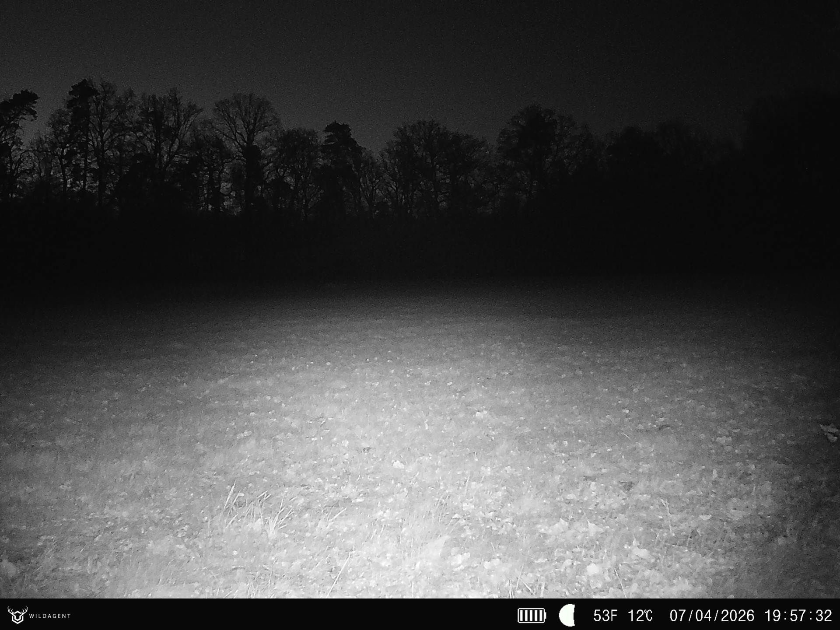Image resolution: width=840 pixels, height=630 pixels.
Task: Click the hour value 19 in timestamp
Action: 773,616
